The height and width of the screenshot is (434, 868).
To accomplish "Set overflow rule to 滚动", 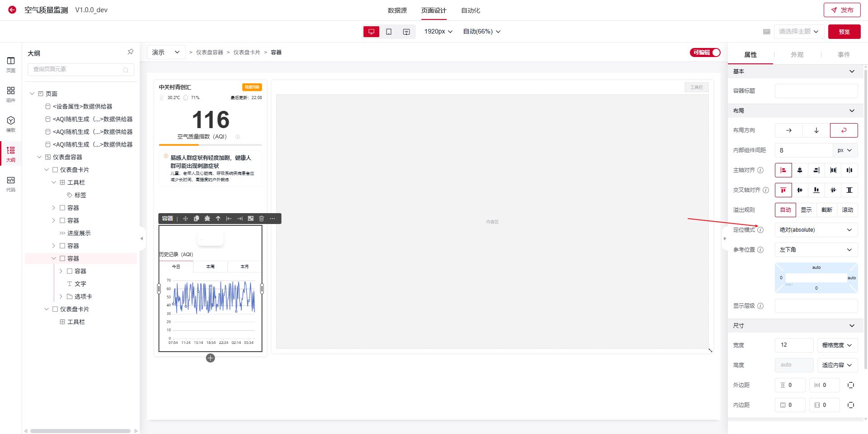I will [847, 210].
